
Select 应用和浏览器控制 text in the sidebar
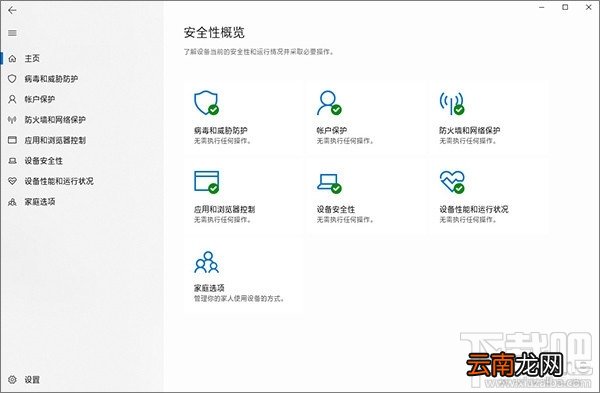click(55, 140)
